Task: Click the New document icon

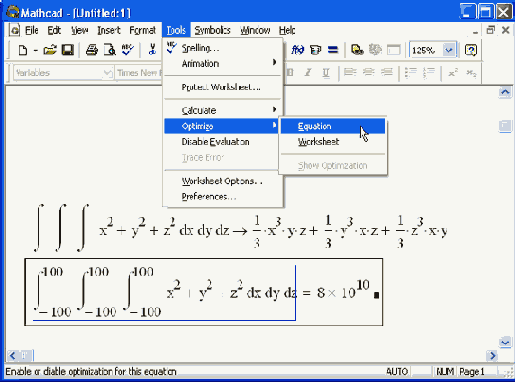Action: coord(22,50)
